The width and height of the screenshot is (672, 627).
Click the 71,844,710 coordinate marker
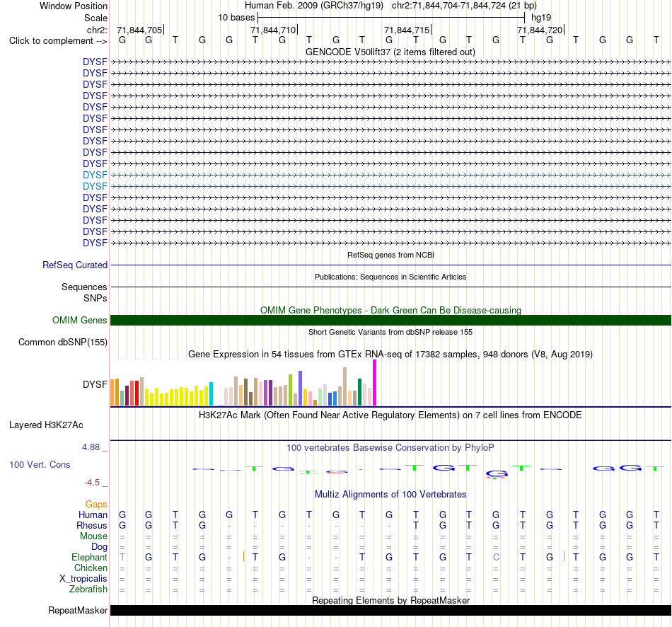pyautogui.click(x=273, y=30)
